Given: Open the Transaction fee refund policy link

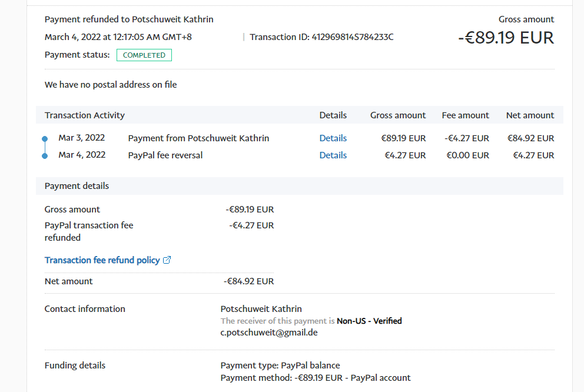Looking at the screenshot, I should [102, 260].
